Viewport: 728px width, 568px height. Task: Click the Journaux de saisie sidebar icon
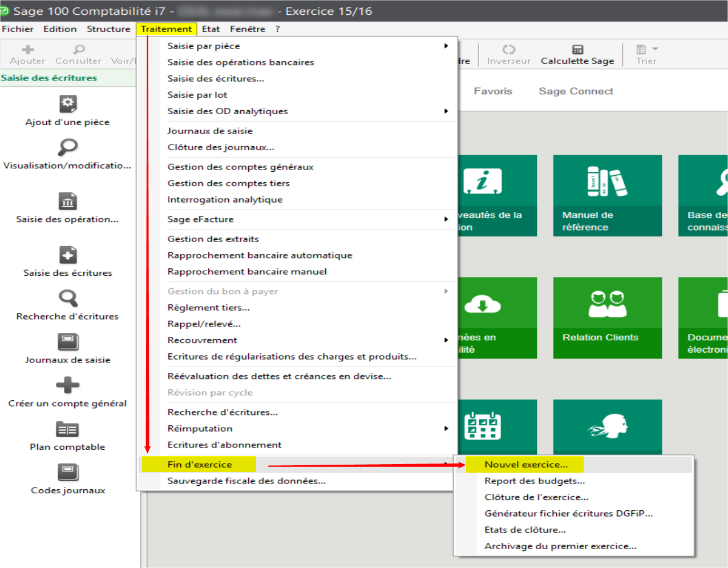point(68,342)
